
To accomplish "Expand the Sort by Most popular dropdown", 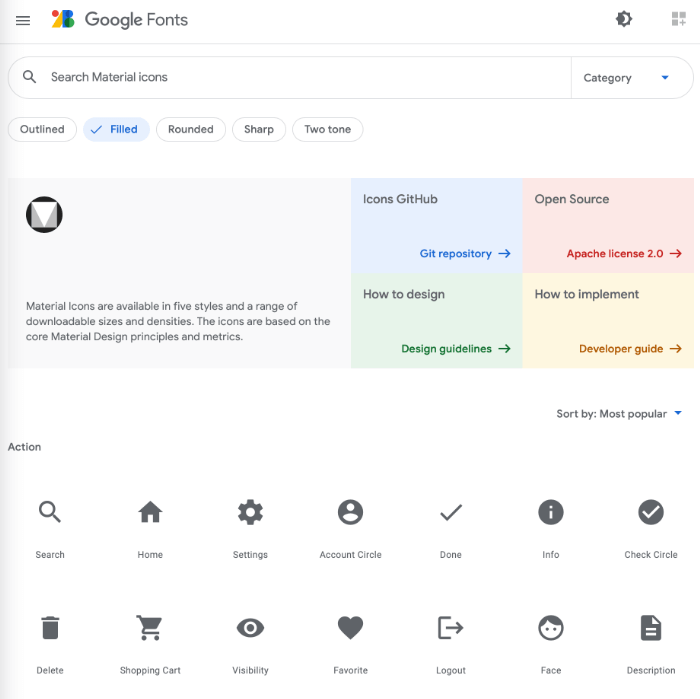I will click(x=619, y=414).
